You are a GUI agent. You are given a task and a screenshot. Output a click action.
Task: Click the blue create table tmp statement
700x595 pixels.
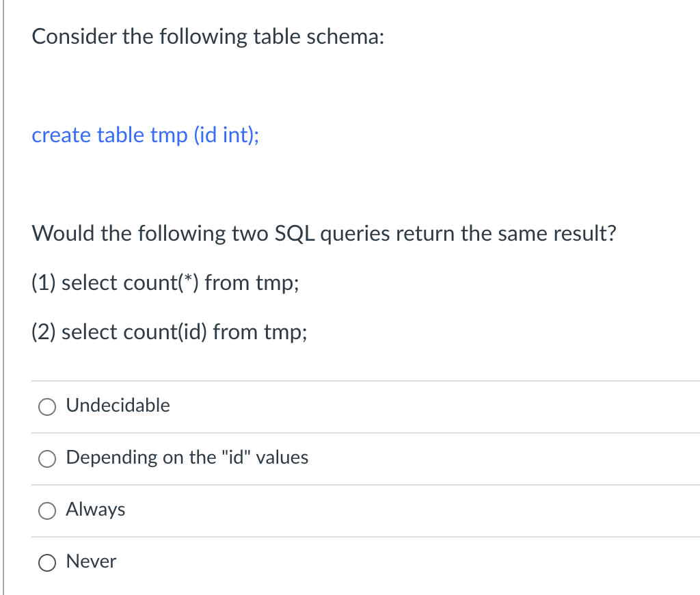click(x=145, y=135)
